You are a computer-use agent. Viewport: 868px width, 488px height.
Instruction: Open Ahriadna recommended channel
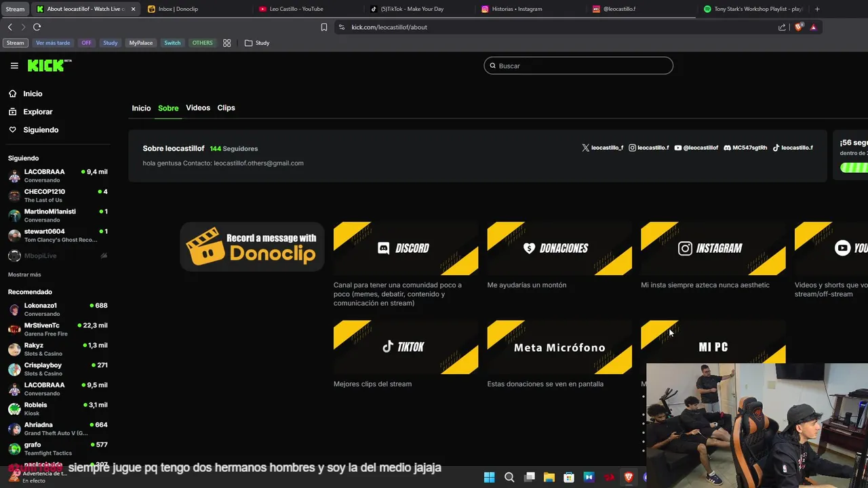(58, 428)
